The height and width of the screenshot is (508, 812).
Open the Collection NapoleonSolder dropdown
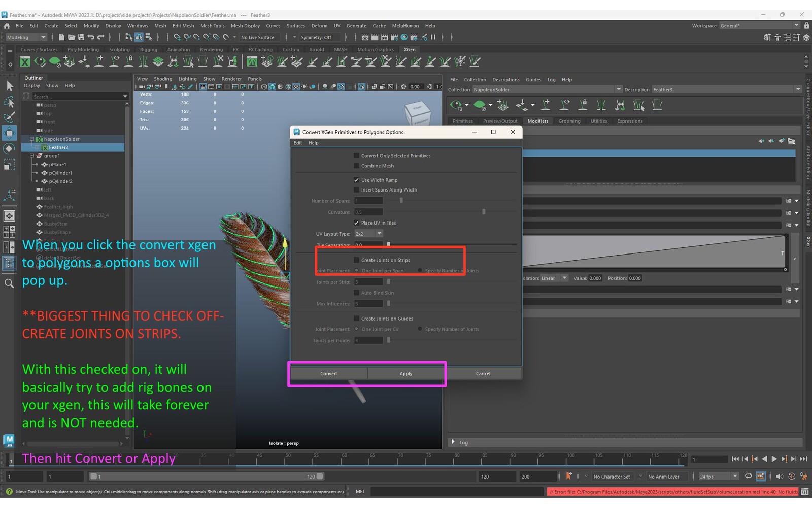click(547, 90)
